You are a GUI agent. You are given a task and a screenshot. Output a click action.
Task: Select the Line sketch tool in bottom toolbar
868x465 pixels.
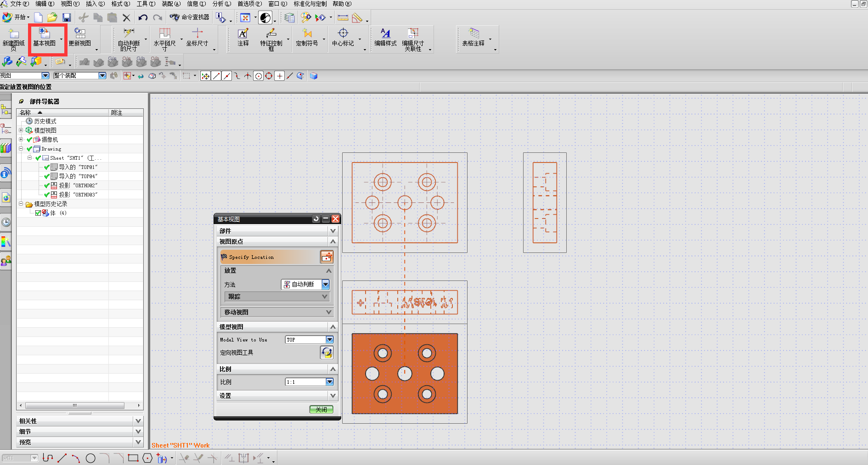pyautogui.click(x=62, y=458)
